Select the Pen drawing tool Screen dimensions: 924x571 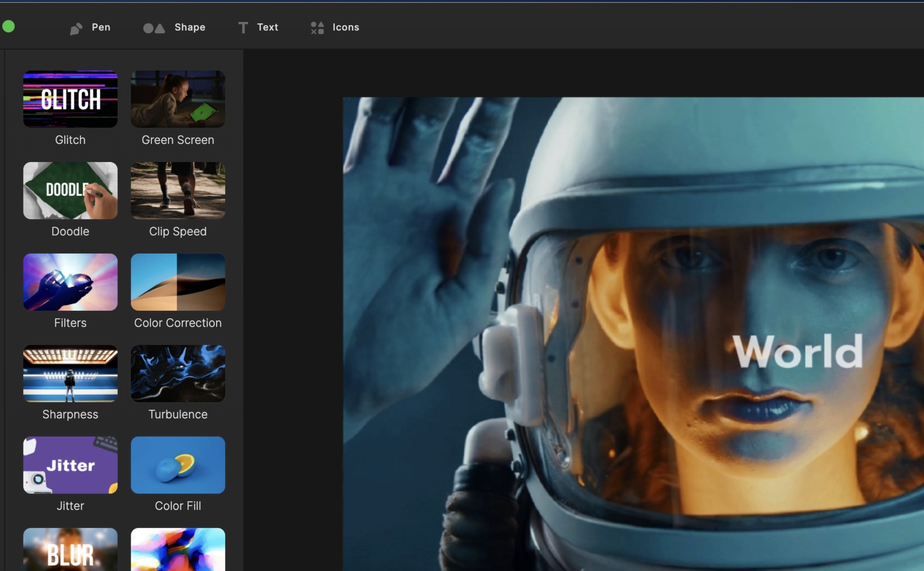click(90, 28)
